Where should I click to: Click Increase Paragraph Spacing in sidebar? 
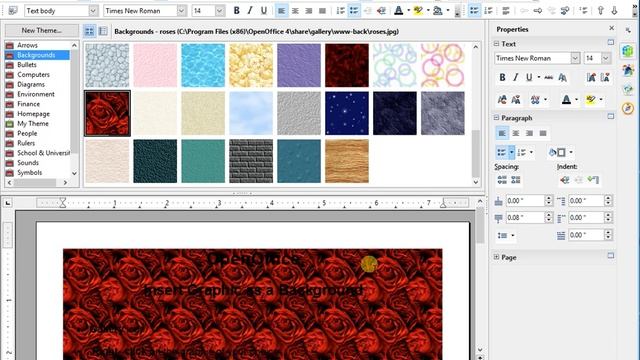pos(502,180)
